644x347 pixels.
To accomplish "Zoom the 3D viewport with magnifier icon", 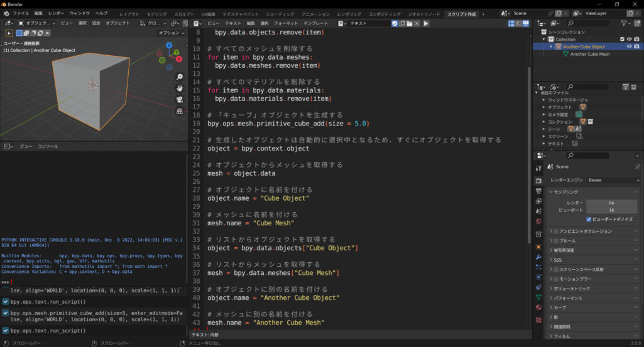I will 180,77.
